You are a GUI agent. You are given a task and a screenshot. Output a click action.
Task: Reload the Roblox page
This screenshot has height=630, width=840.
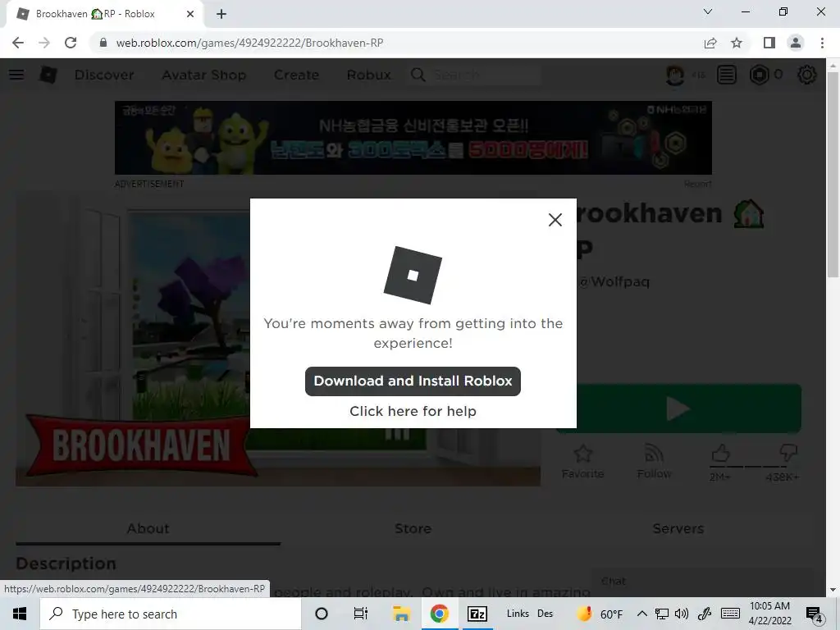coord(71,43)
